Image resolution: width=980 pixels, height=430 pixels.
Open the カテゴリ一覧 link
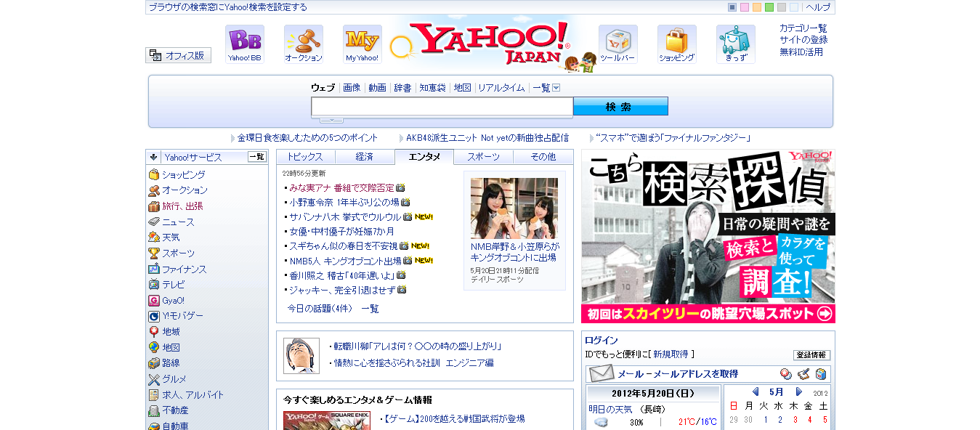[803, 28]
